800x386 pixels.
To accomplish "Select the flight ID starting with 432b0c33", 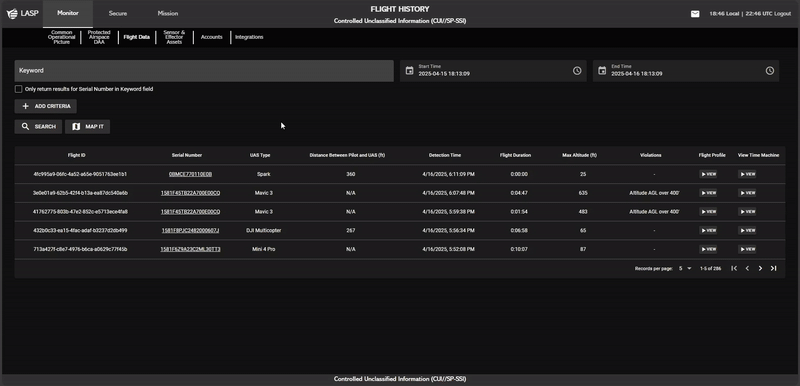I will tap(80, 230).
